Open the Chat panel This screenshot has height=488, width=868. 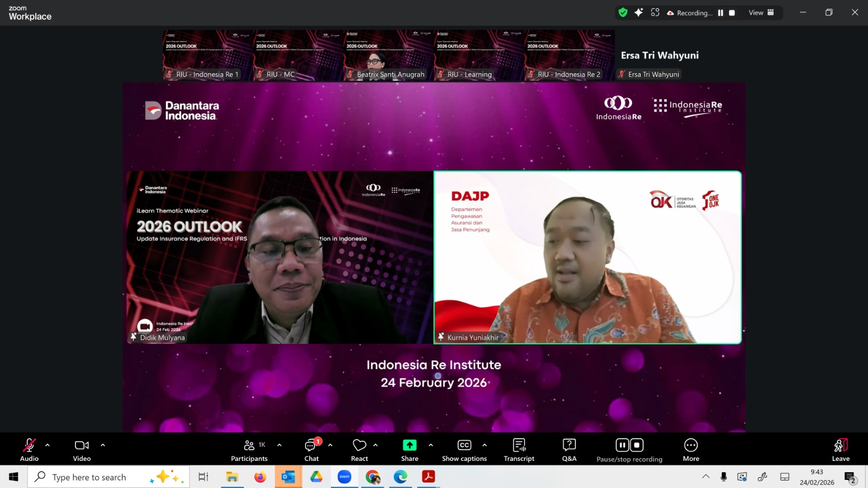click(x=311, y=450)
